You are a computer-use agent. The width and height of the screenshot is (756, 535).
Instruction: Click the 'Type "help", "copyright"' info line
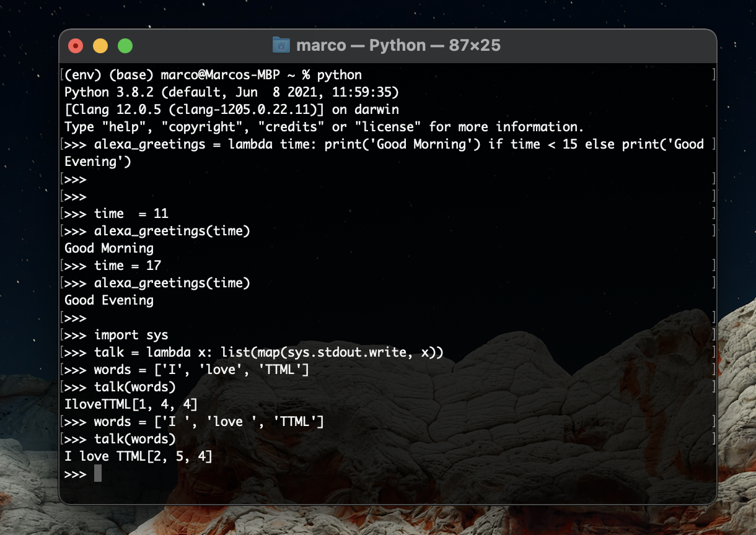[324, 127]
